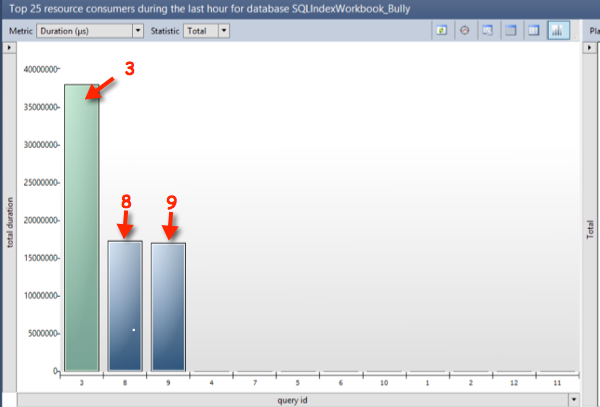Click the query id label 6

pyautogui.click(x=341, y=383)
